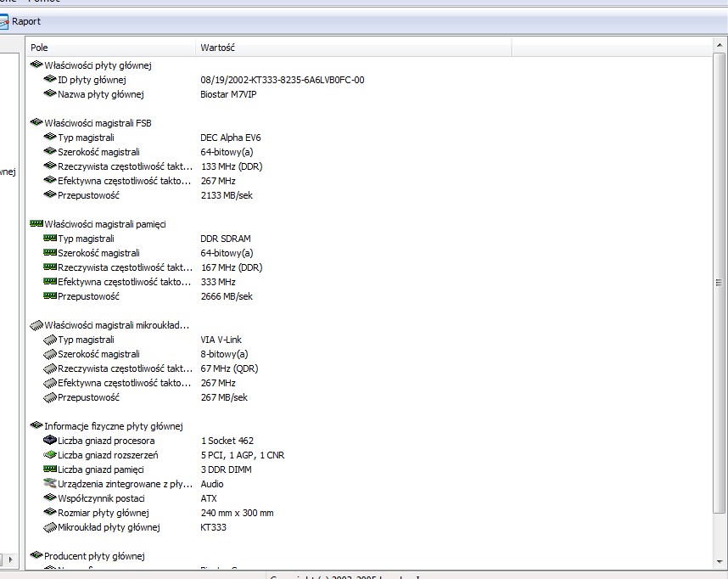Select the Liczba gniazd procesora label
This screenshot has width=728, height=579.
tap(106, 441)
